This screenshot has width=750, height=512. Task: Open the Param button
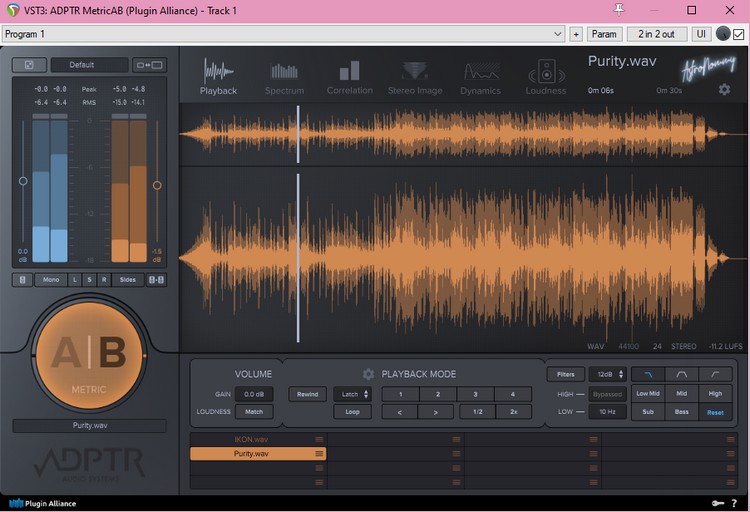click(x=604, y=34)
